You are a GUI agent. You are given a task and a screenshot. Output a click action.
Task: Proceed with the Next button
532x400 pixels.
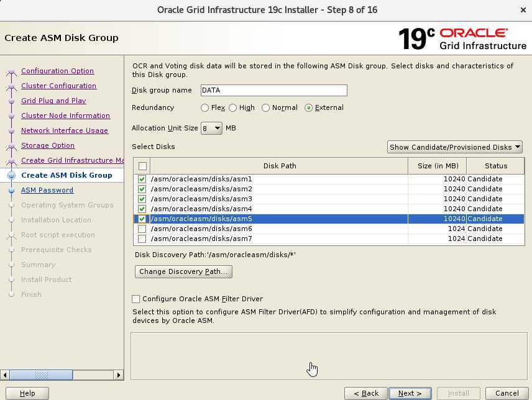(x=410, y=393)
